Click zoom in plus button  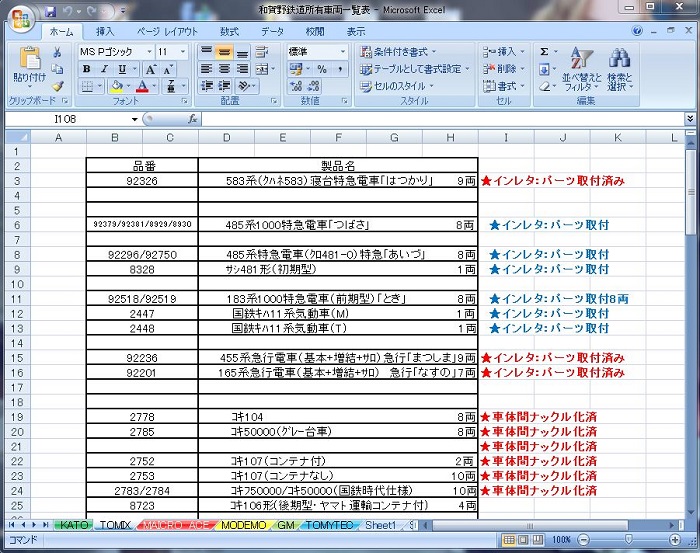[x=675, y=540]
